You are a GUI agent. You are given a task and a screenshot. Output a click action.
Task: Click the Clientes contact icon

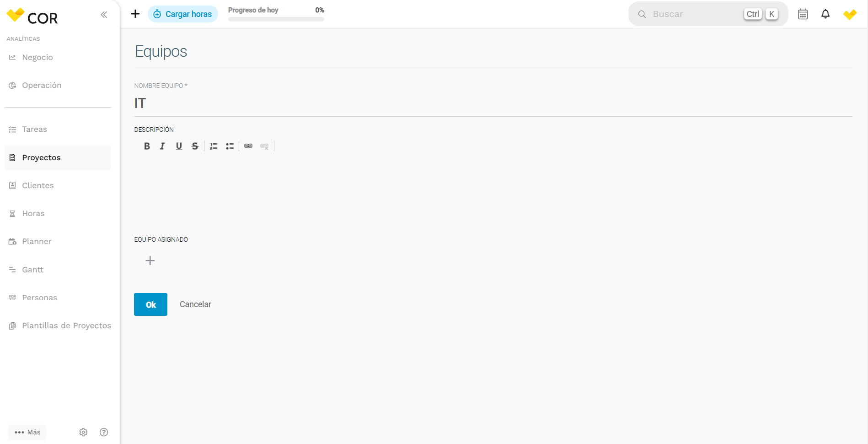click(x=12, y=185)
